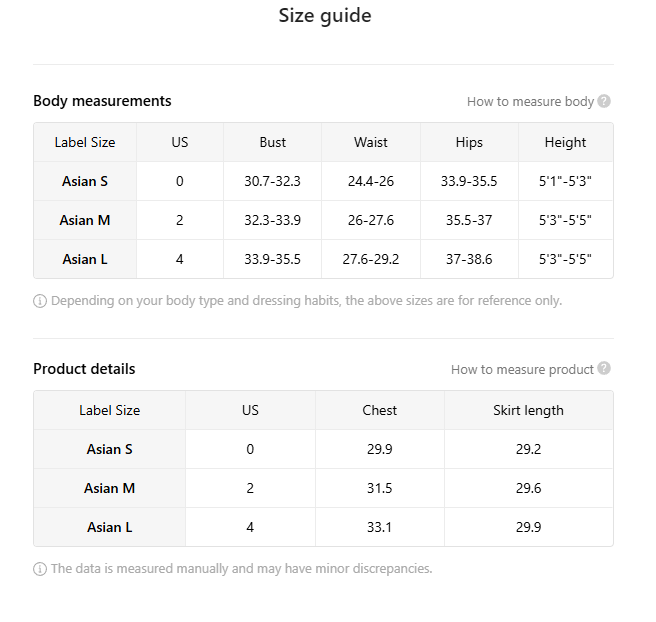The width and height of the screenshot is (656, 622).
Task: Click the Waist column header
Action: (x=371, y=142)
